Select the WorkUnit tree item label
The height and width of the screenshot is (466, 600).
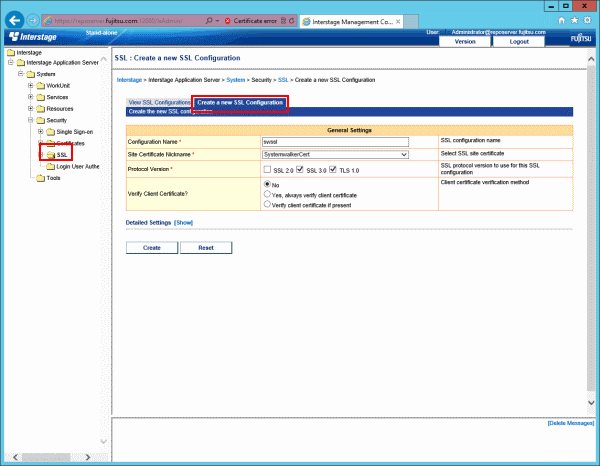click(x=58, y=86)
